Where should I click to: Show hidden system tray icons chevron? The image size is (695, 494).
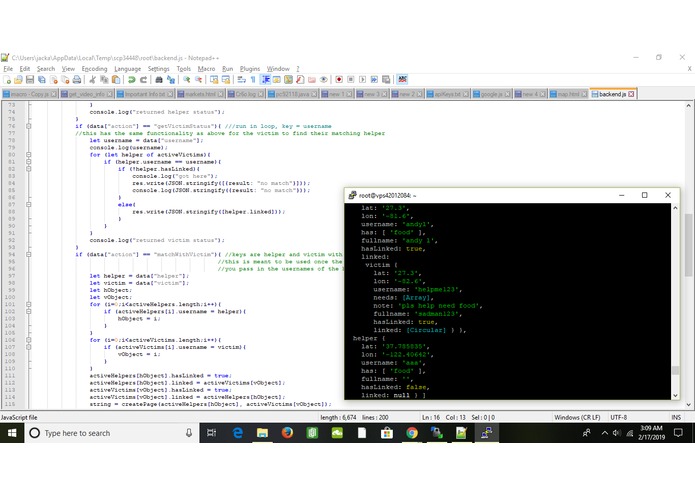pyautogui.click(x=605, y=433)
